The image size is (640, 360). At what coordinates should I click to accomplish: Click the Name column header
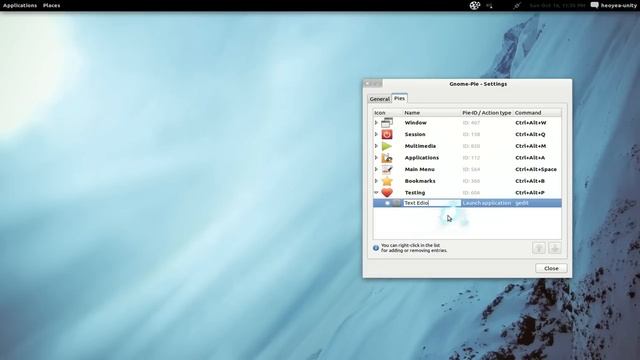[431, 113]
